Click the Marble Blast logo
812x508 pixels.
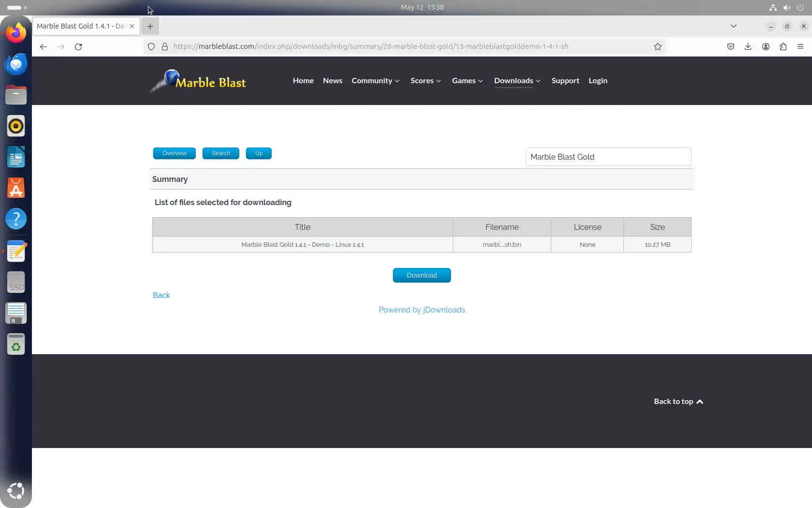coord(198,81)
